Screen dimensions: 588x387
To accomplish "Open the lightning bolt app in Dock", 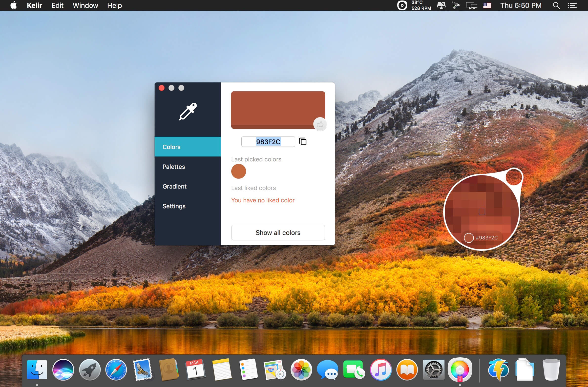I will pyautogui.click(x=498, y=370).
